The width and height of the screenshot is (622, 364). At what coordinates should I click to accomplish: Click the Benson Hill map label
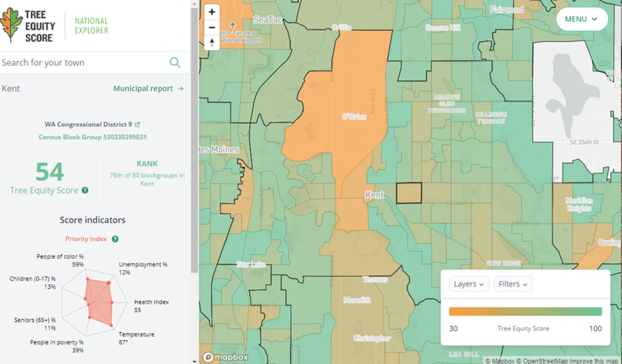[x=443, y=28]
